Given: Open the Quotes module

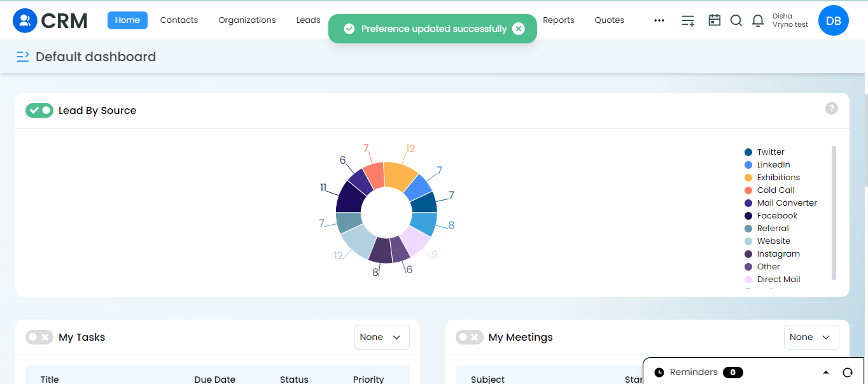Looking at the screenshot, I should coord(609,20).
